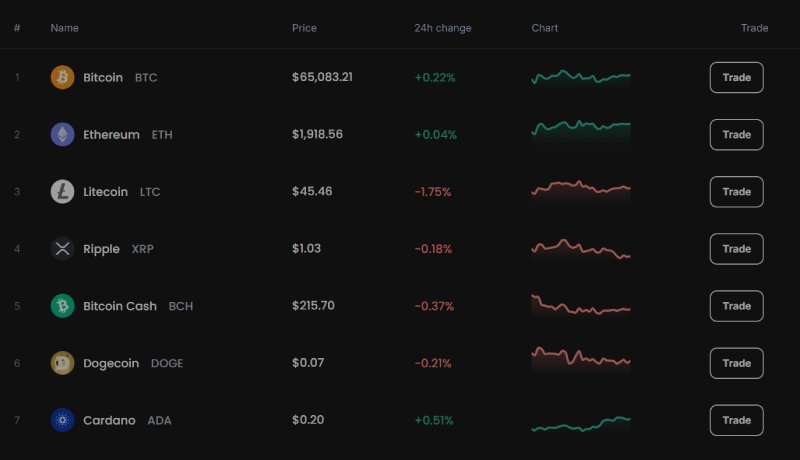The height and width of the screenshot is (460, 800).
Task: Click the +0.04% change value
Action: point(435,135)
